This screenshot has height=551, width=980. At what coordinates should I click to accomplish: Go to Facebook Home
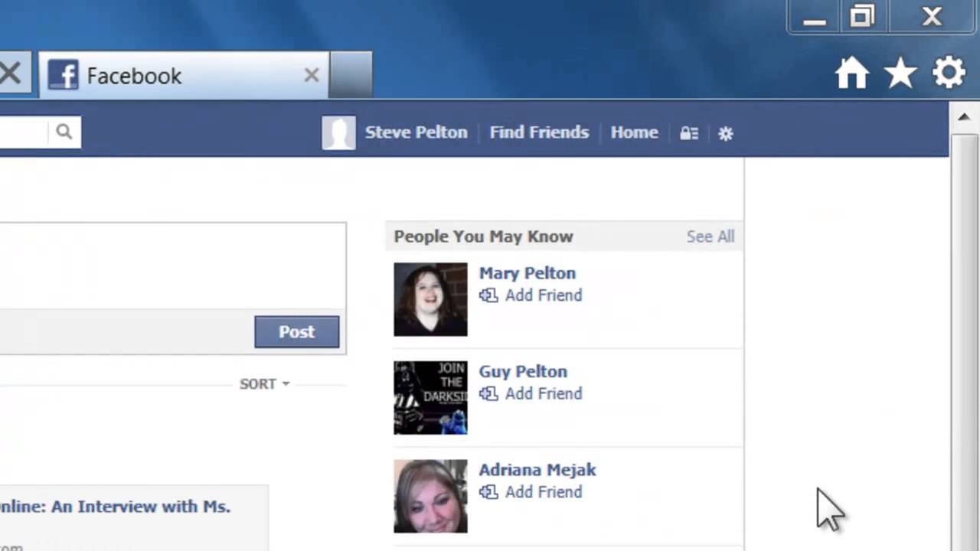634,132
